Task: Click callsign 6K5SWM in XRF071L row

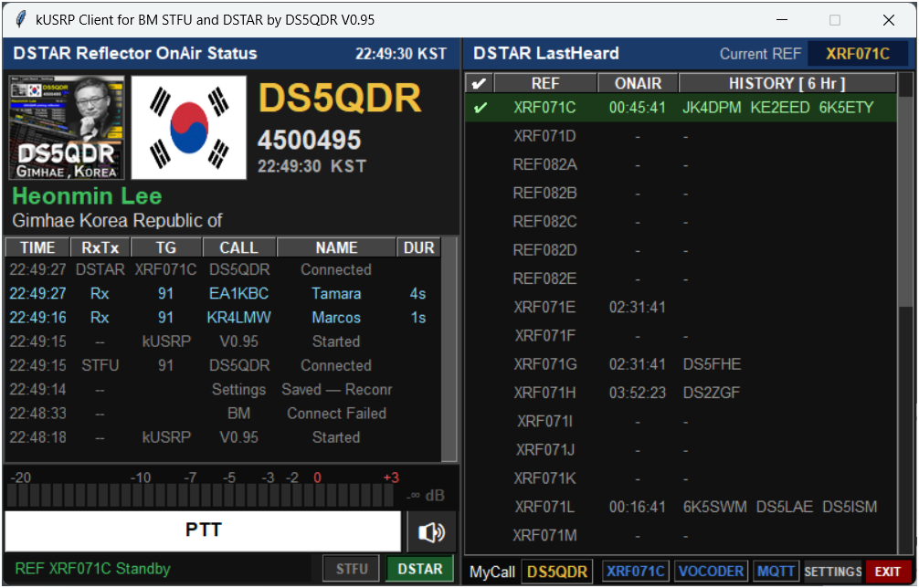Action: point(714,507)
